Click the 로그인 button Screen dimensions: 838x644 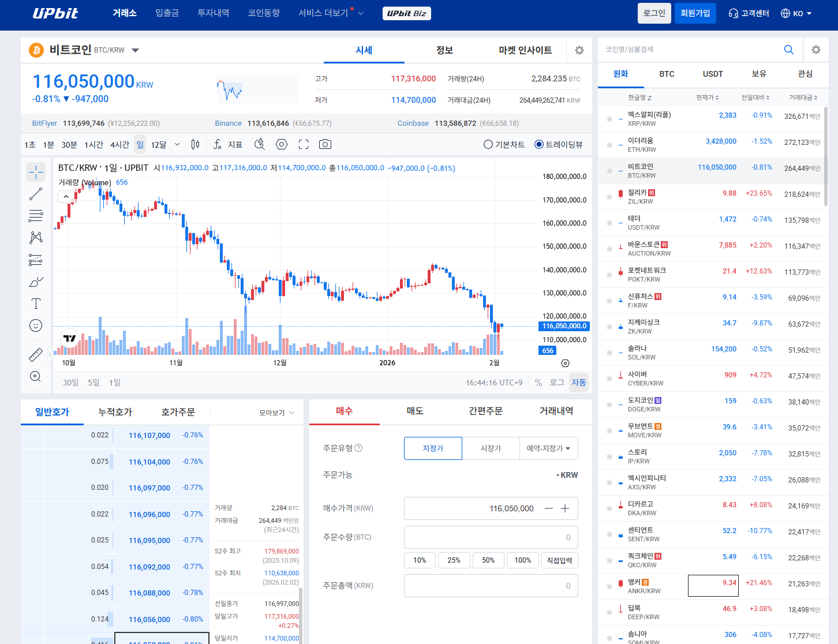click(x=654, y=13)
